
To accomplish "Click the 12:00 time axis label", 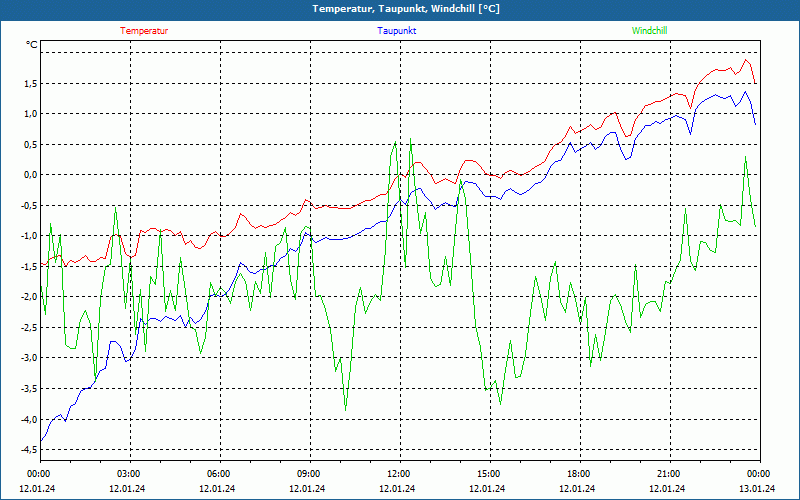I will [x=398, y=474].
